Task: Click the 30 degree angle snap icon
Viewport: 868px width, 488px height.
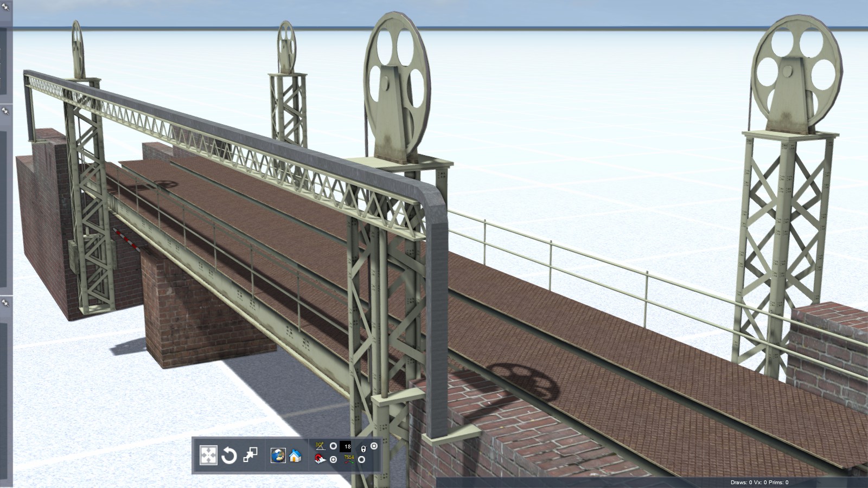Action: [321, 446]
